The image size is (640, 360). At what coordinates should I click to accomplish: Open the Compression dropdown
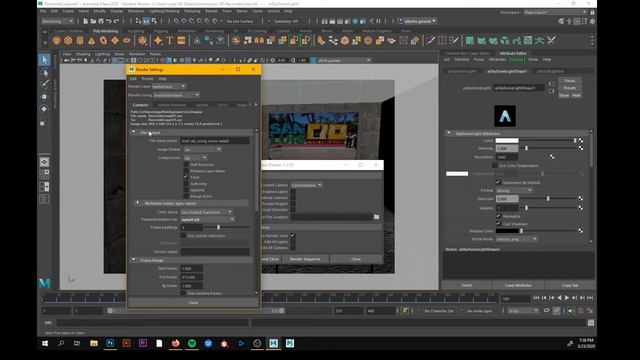[195, 158]
